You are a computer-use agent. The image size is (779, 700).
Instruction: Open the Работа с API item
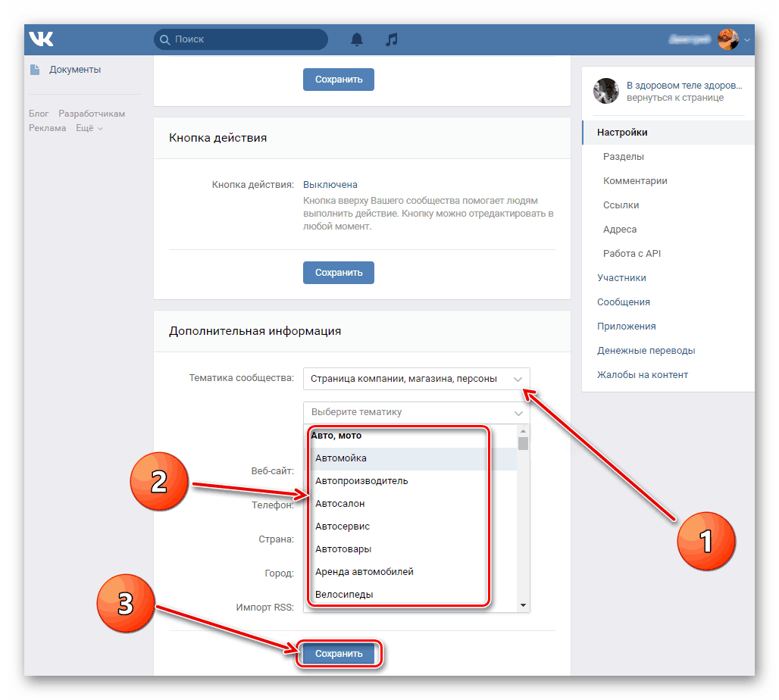631,254
